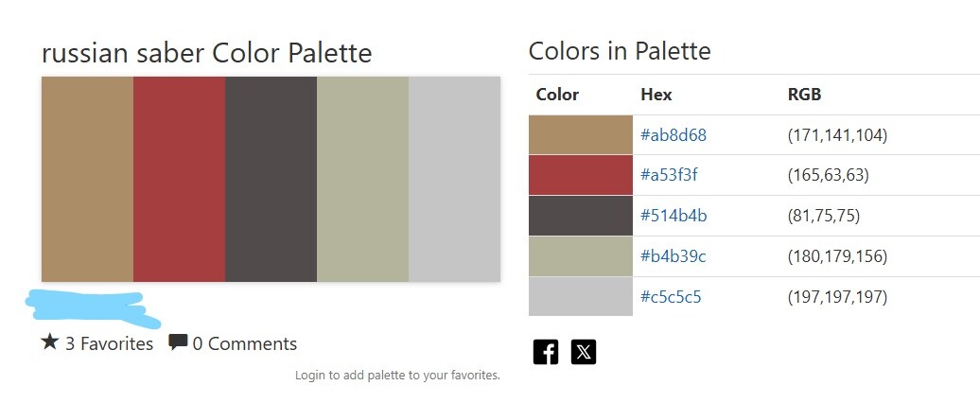The image size is (980, 403).
Task: Open the #c5c5c5 hex link
Action: 671,297
